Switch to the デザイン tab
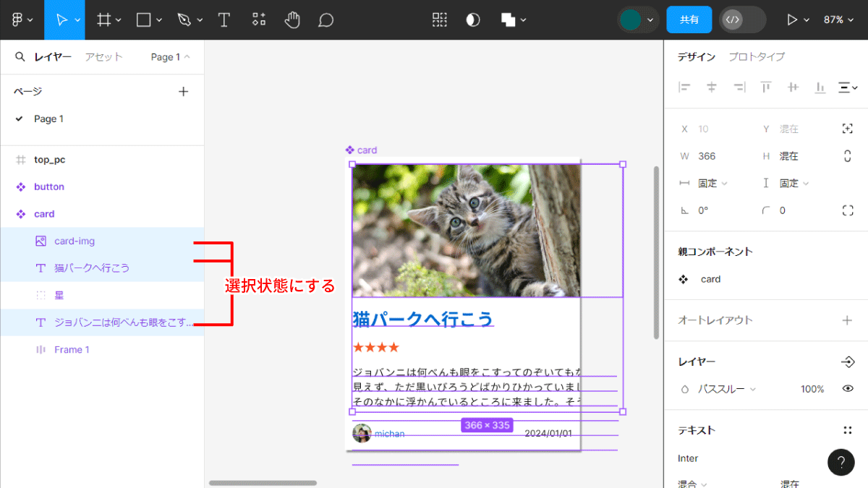Screen dimensions: 868x488 pyautogui.click(x=697, y=56)
